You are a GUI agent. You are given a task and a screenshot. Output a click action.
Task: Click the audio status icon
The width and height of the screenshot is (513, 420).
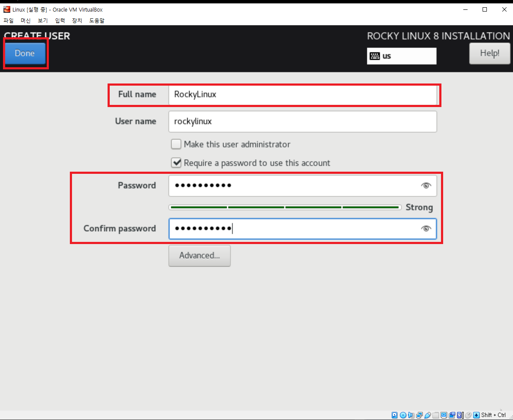[411, 415]
